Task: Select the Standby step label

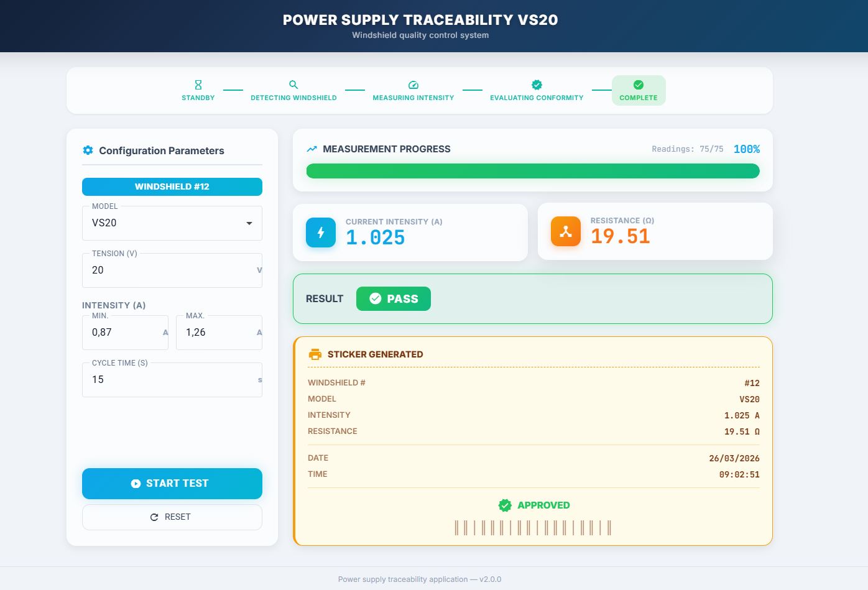Action: tap(198, 98)
